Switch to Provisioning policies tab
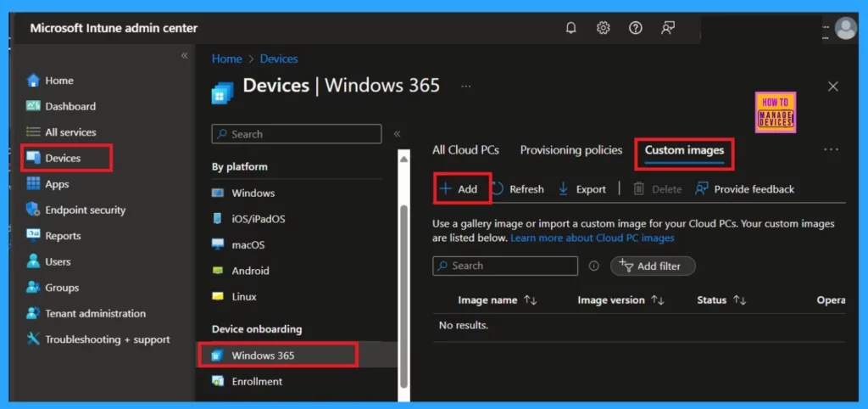This screenshot has height=409, width=868. tap(571, 150)
